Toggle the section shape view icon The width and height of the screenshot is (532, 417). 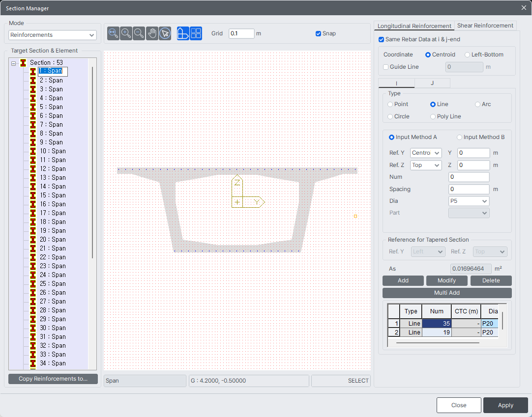(183, 33)
